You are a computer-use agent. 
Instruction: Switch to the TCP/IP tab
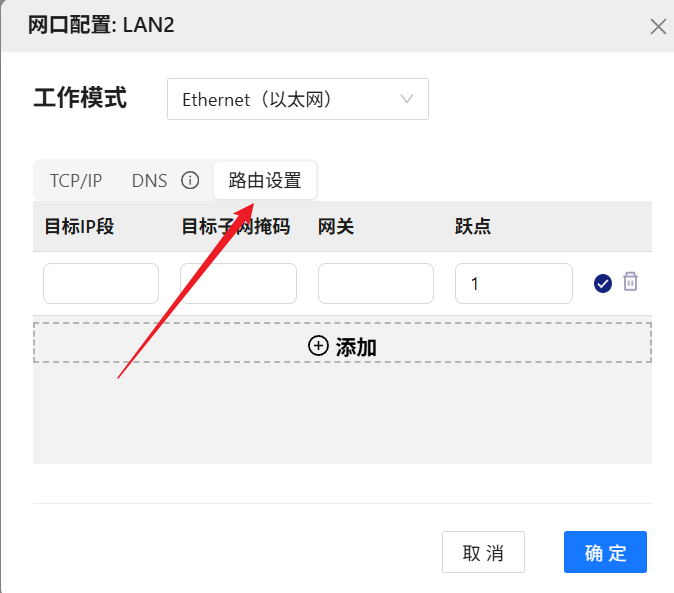pos(76,181)
